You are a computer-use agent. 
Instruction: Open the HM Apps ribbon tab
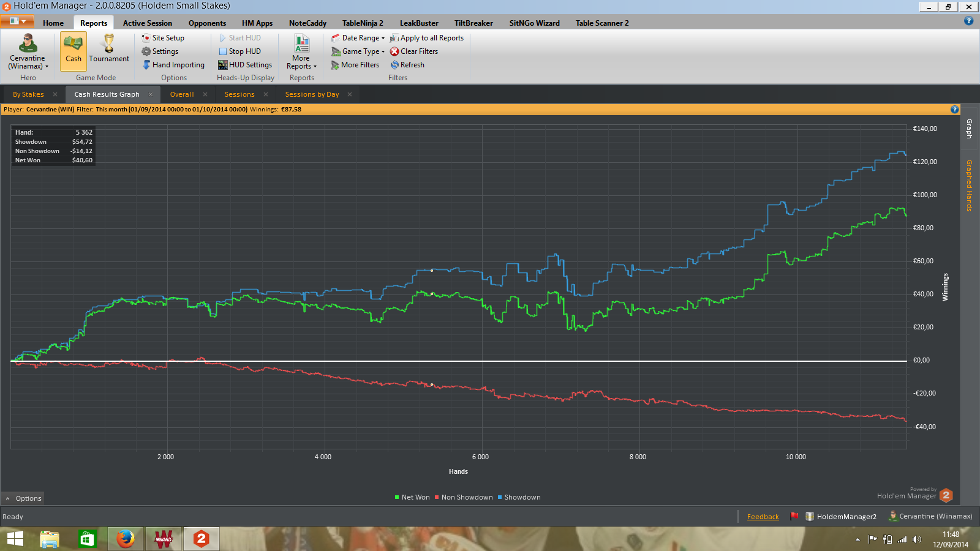click(x=257, y=23)
